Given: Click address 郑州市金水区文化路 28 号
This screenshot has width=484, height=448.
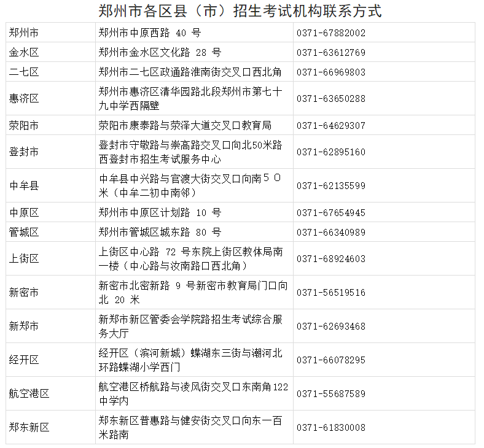Looking at the screenshot, I should [x=160, y=52].
